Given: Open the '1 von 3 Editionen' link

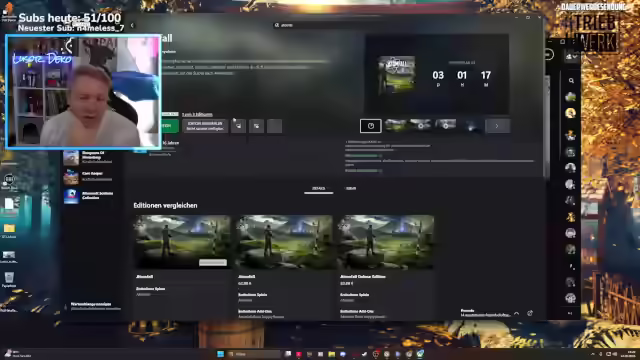Looking at the screenshot, I should pyautogui.click(x=197, y=115).
